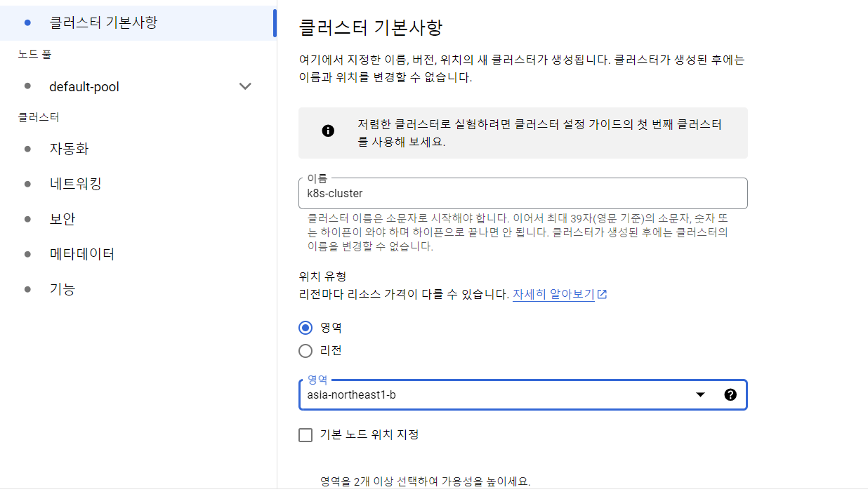Click the help question mark icon in the zone field

(x=730, y=394)
